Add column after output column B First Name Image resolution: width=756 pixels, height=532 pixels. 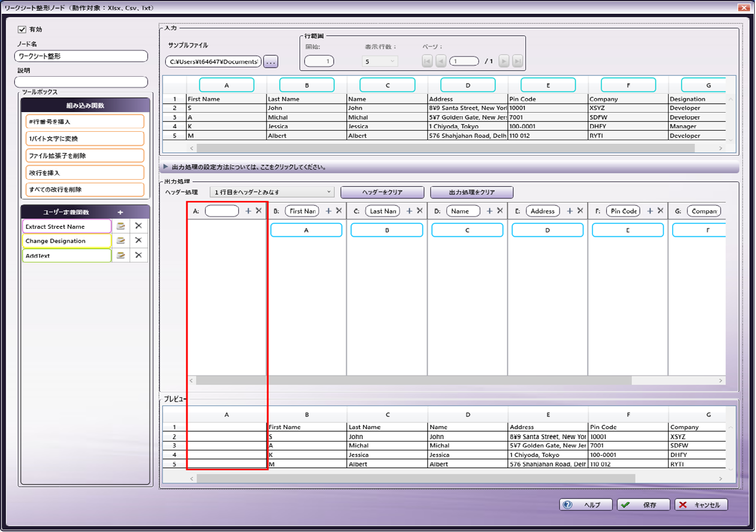click(329, 211)
